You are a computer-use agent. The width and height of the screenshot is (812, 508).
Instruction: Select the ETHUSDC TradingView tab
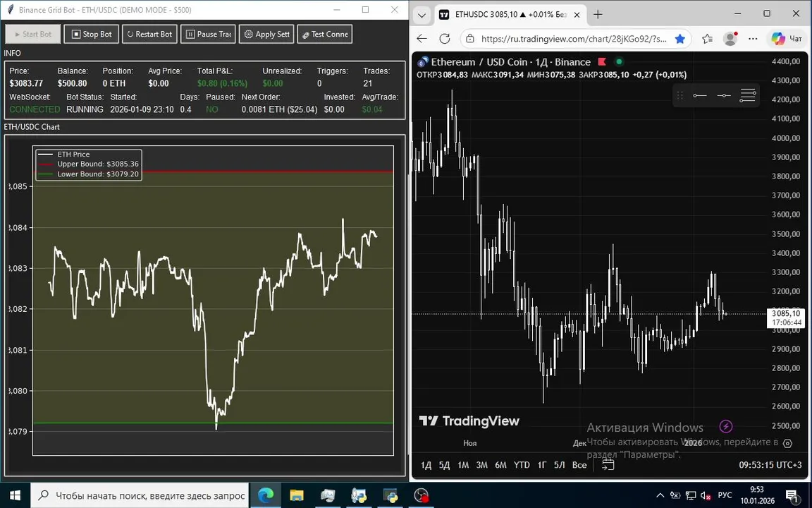click(510, 15)
